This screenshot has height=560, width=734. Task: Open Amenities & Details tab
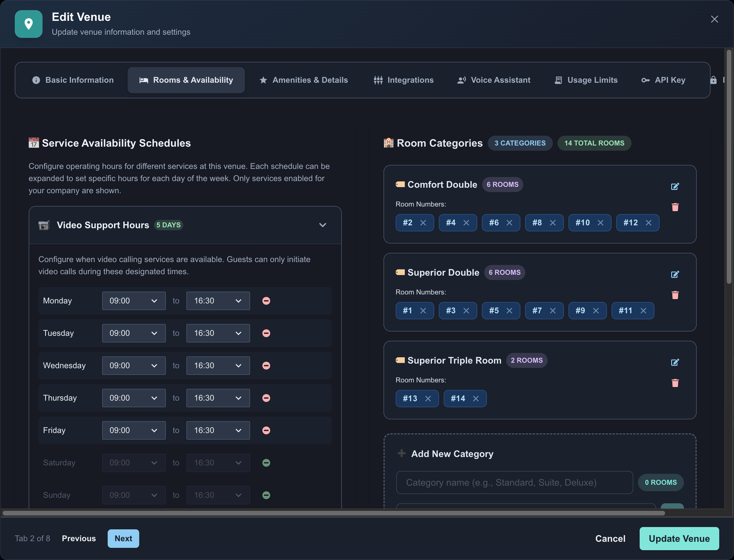[304, 80]
